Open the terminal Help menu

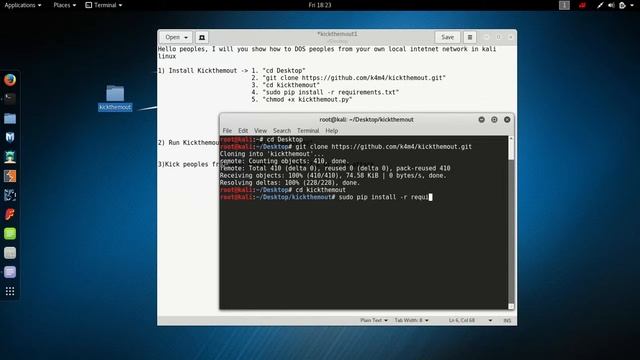331,131
